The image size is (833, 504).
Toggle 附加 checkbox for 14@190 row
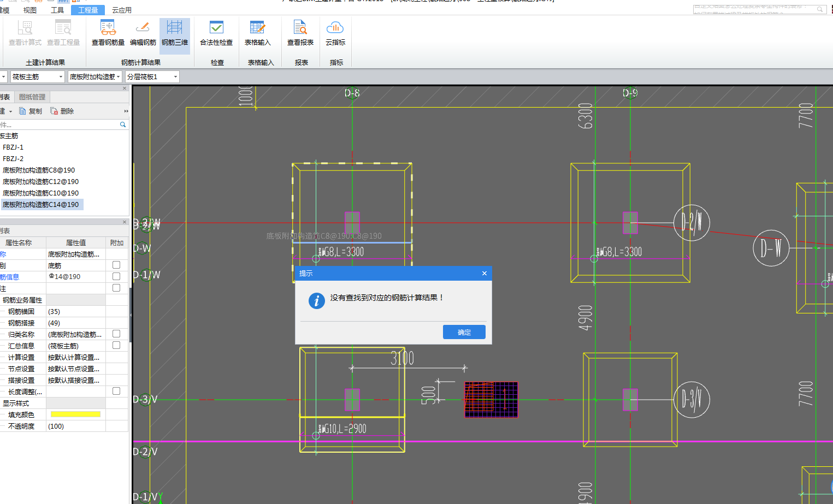[x=116, y=276]
